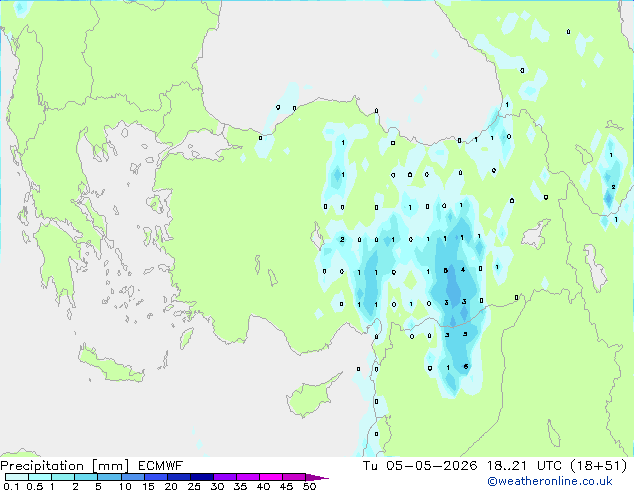Click the legend tick label '50'
This screenshot has width=634, height=490.
pos(309,486)
